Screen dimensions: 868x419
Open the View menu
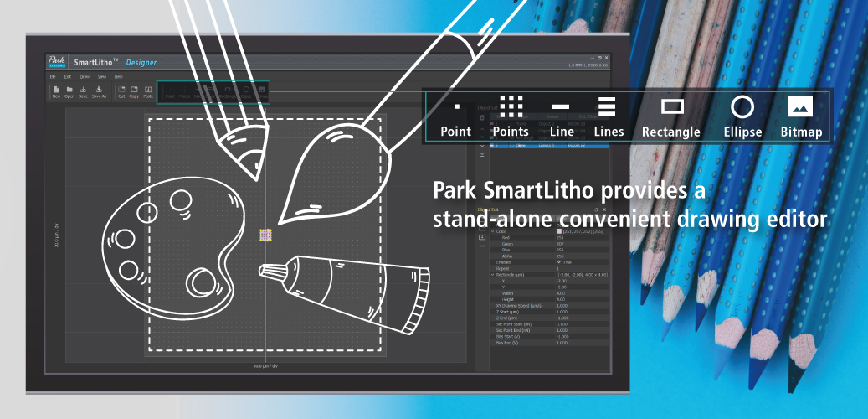point(102,76)
